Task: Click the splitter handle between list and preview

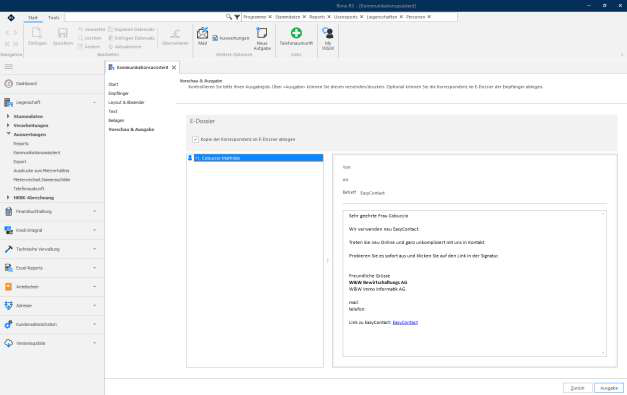Action: (x=327, y=261)
